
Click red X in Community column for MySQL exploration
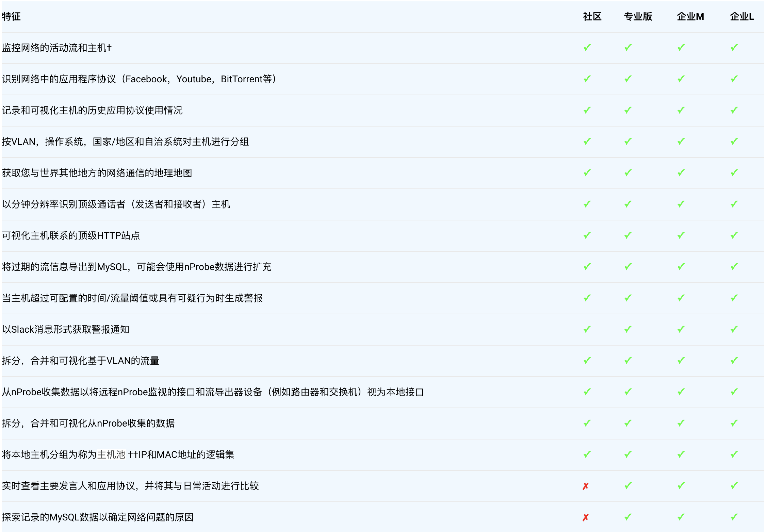coord(585,517)
